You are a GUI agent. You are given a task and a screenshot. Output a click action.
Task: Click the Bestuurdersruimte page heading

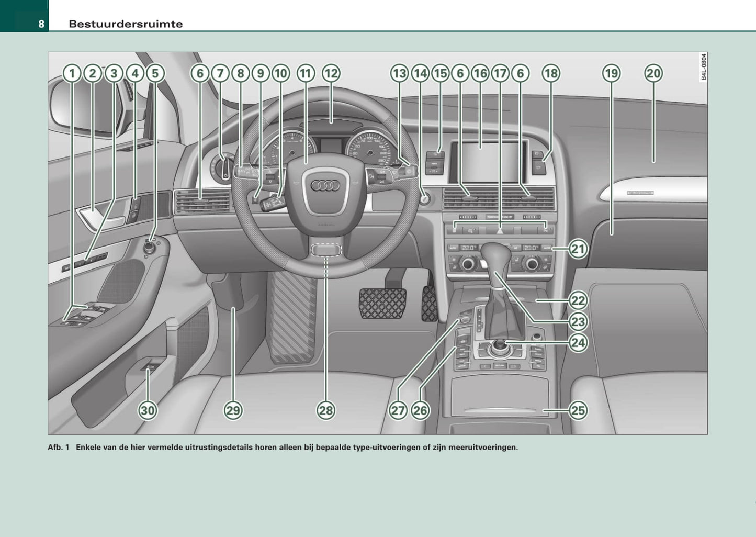(x=126, y=24)
